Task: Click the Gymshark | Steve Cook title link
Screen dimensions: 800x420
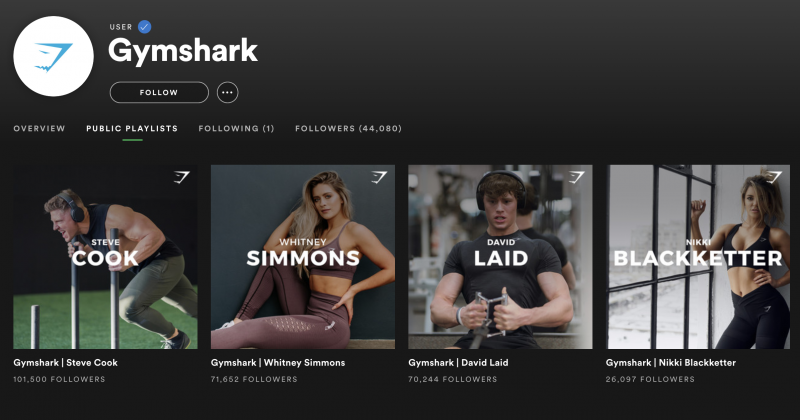Action: point(65,363)
